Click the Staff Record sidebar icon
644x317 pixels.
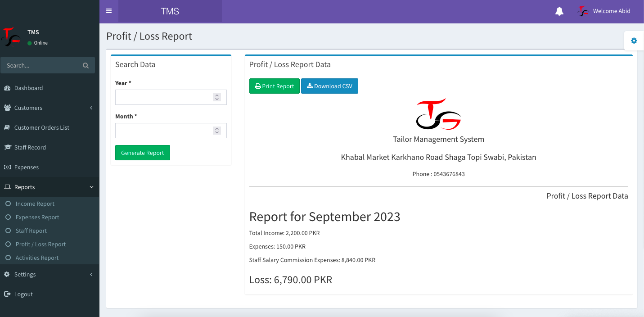pyautogui.click(x=8, y=147)
